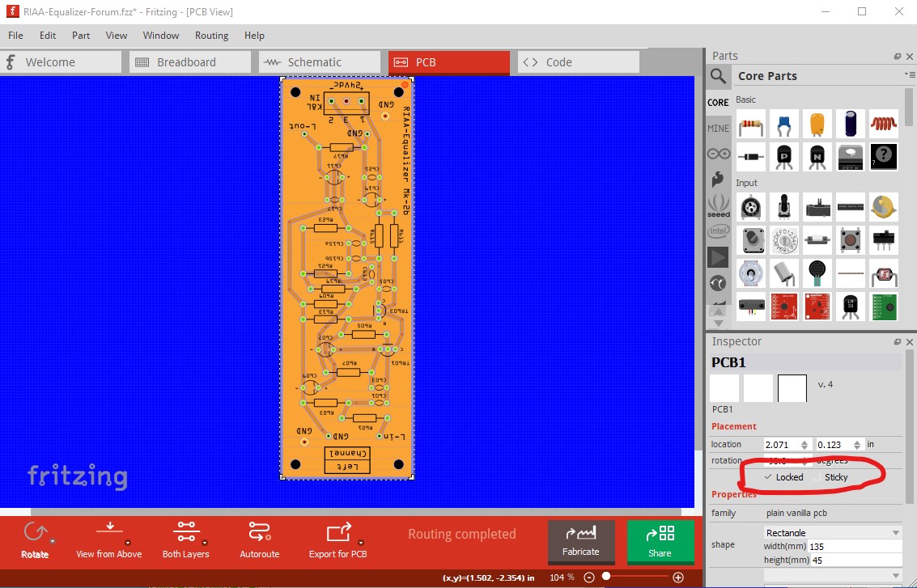Viewport: 917px width, 588px height.
Task: Pick the diode part in Basic
Action: [751, 157]
